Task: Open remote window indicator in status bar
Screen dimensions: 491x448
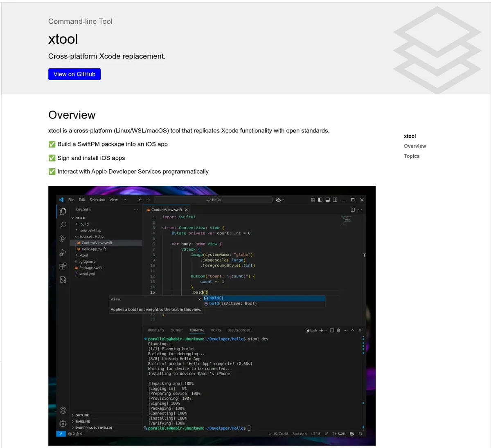Action: coord(61,434)
